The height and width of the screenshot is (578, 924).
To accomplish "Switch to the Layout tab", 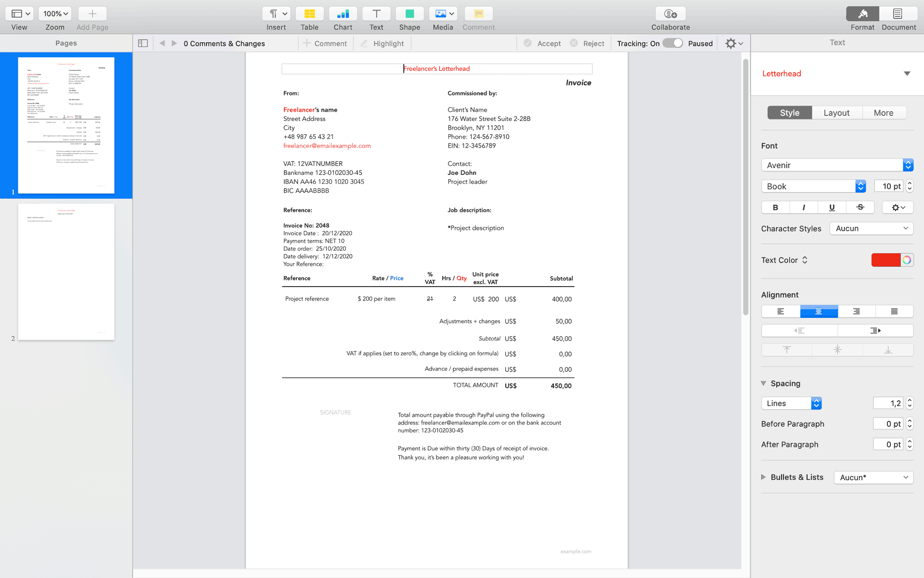I will pos(836,113).
